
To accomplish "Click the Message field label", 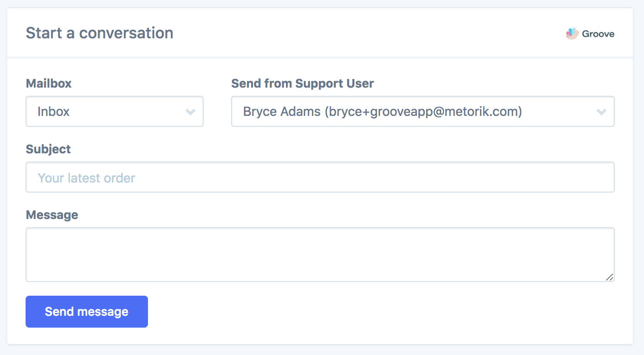I will [x=52, y=215].
